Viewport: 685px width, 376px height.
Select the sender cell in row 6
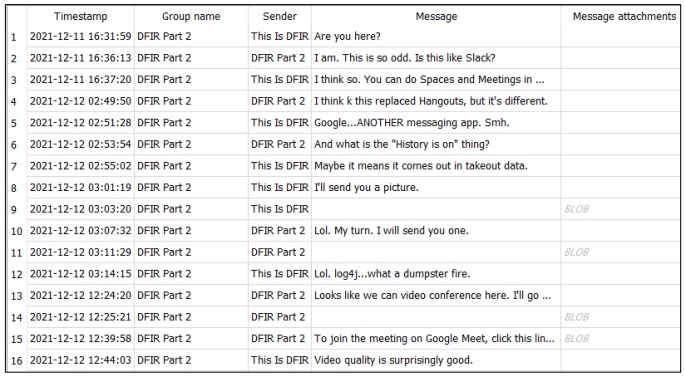coord(280,144)
